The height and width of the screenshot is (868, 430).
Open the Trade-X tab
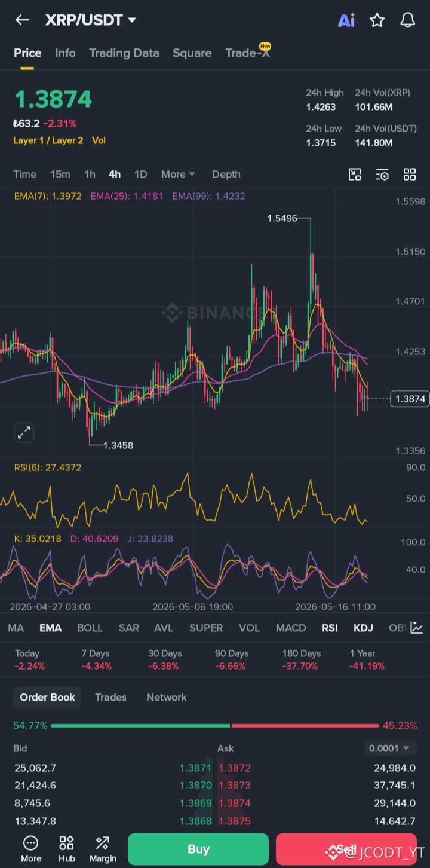[248, 53]
